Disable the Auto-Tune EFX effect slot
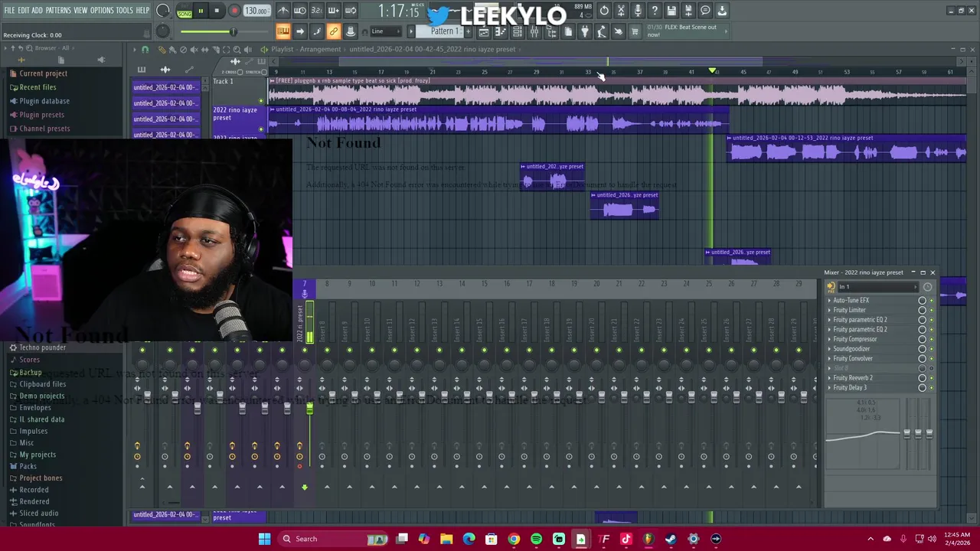The height and width of the screenshot is (551, 980). [932, 300]
